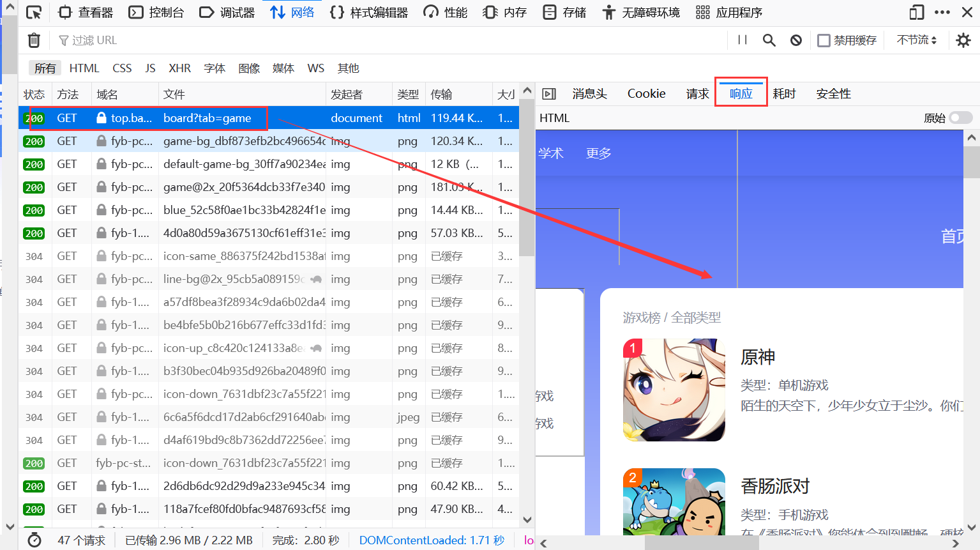Start performance analysis stopwatch icon
Screen dimensions: 980x550
(34, 540)
